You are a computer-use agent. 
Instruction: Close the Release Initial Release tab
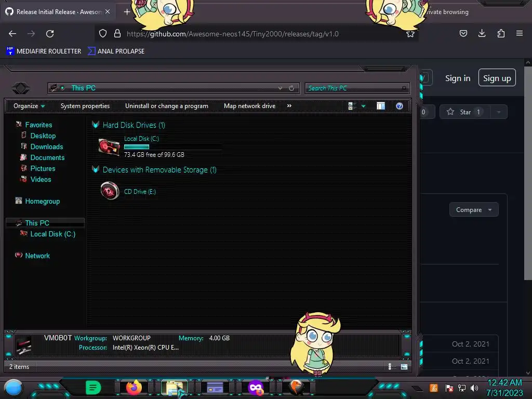tap(108, 11)
